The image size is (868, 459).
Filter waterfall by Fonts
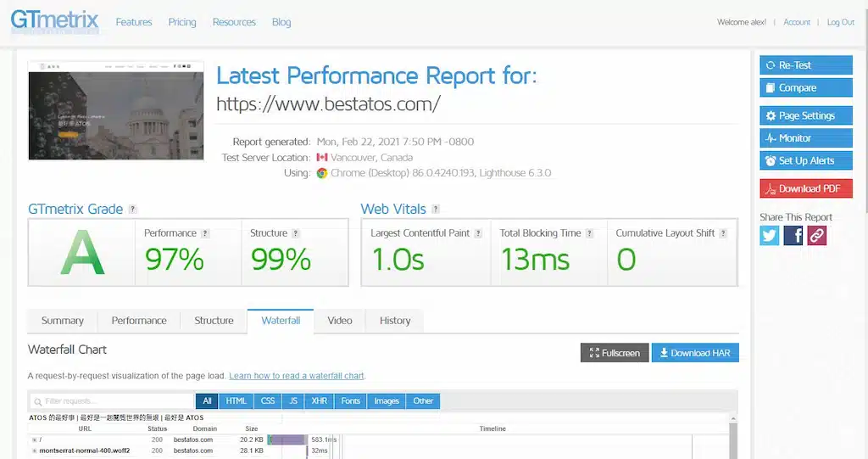click(350, 400)
